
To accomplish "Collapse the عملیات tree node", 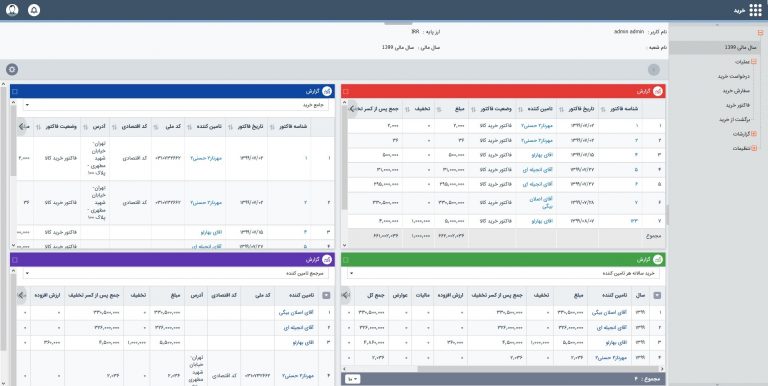I will point(754,62).
